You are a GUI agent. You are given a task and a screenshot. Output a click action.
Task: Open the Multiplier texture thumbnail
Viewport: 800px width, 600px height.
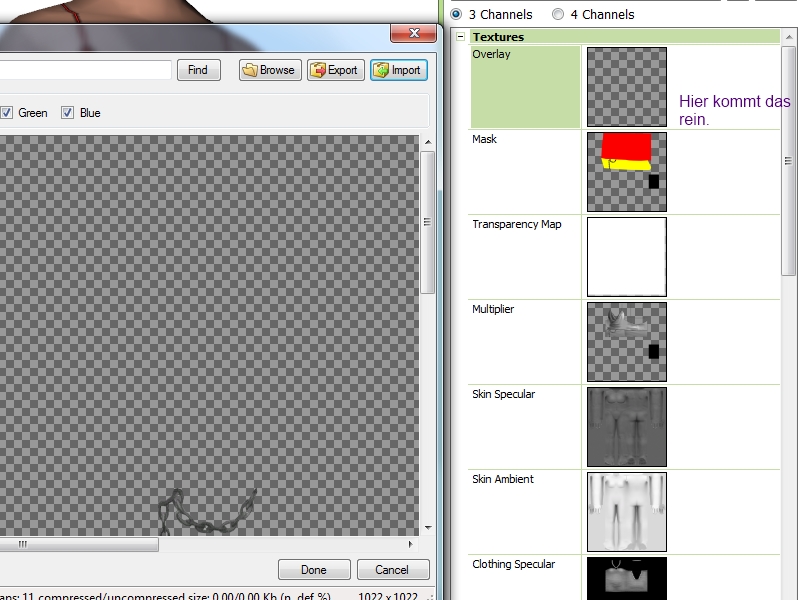(626, 342)
